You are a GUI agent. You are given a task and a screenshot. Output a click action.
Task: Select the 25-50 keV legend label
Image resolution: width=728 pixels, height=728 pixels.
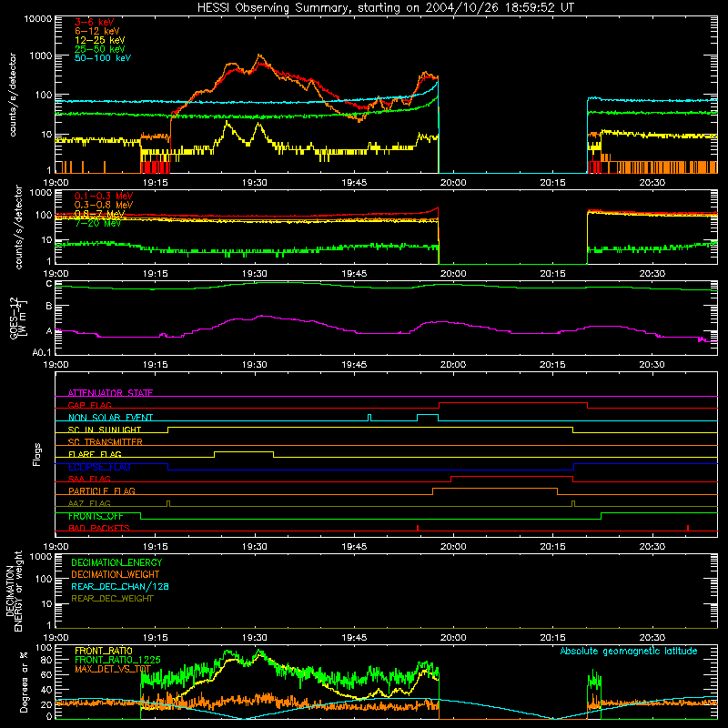tap(100, 49)
